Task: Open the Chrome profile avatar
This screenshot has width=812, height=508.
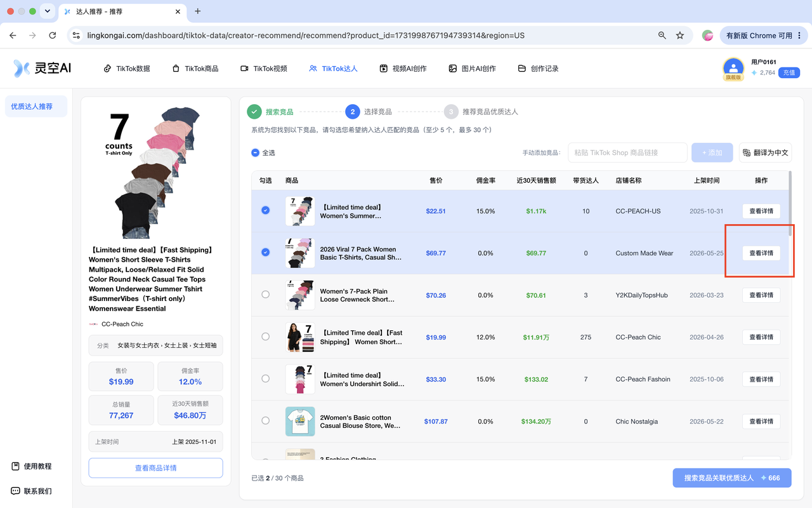Action: click(707, 36)
